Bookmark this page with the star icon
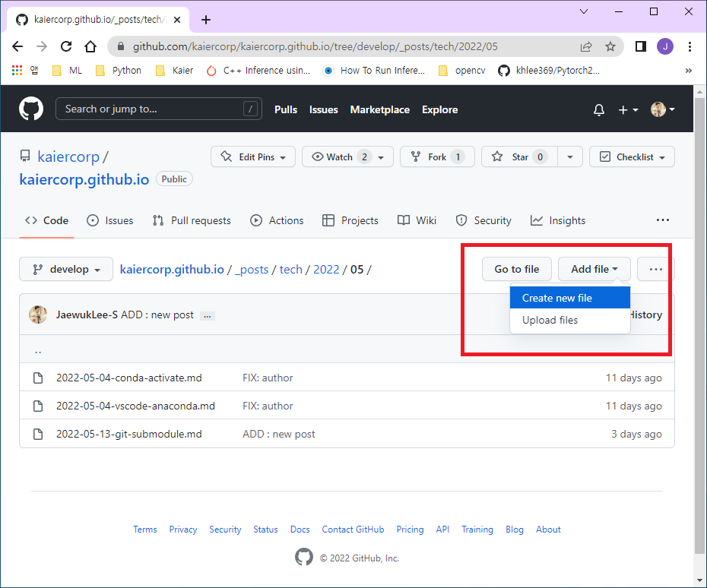This screenshot has height=588, width=707. [610, 46]
